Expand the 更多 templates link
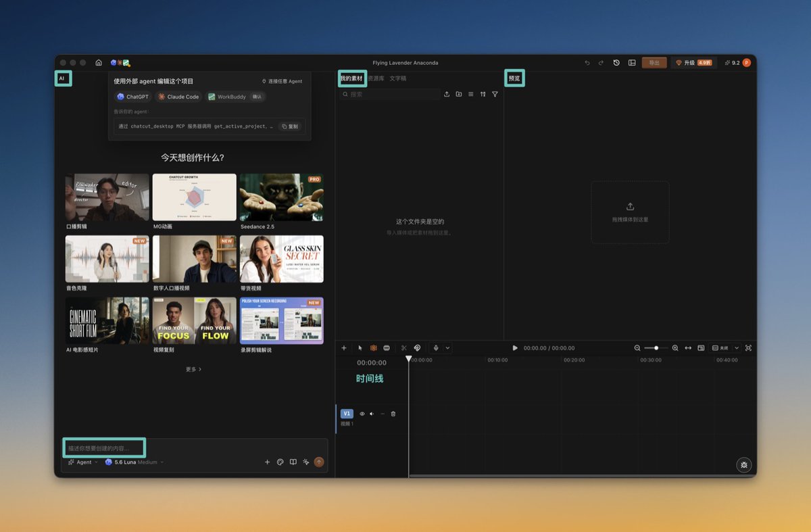The width and height of the screenshot is (811, 532). [194, 370]
